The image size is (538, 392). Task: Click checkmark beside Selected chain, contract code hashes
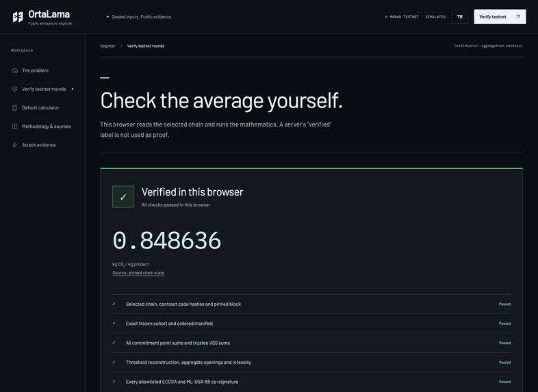coord(114,304)
